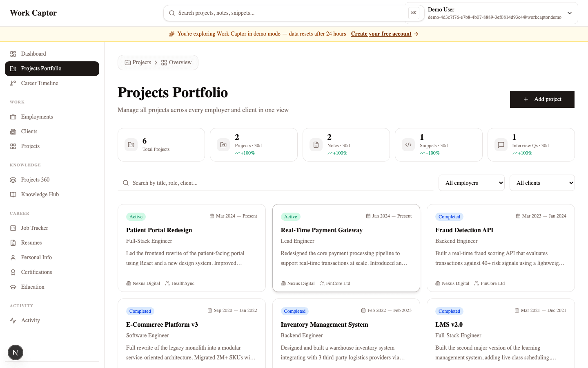Click the Education graduation cap icon
Viewport: 588px width, 368px height.
point(13,287)
